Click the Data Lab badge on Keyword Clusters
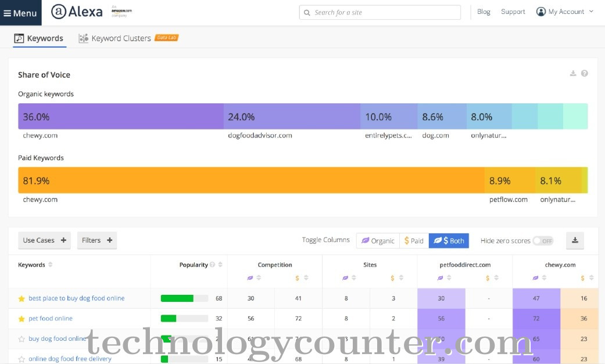This screenshot has height=364, width=605. [167, 38]
